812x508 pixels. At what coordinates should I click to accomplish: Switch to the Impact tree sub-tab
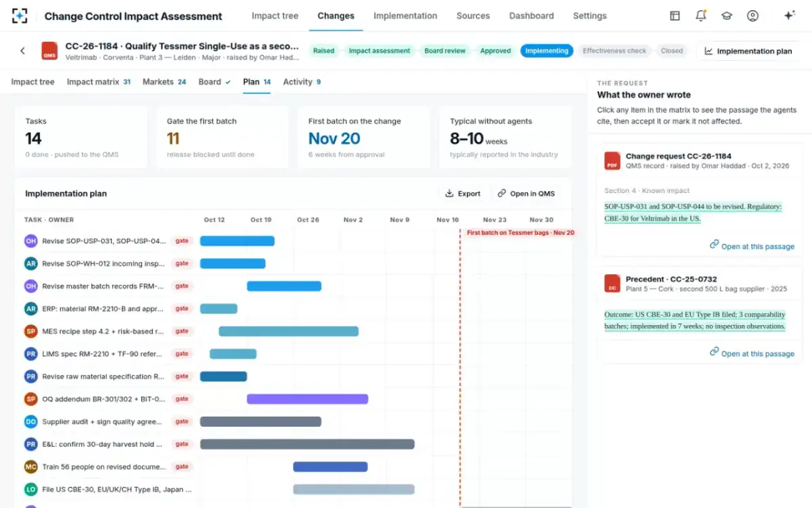coord(32,82)
